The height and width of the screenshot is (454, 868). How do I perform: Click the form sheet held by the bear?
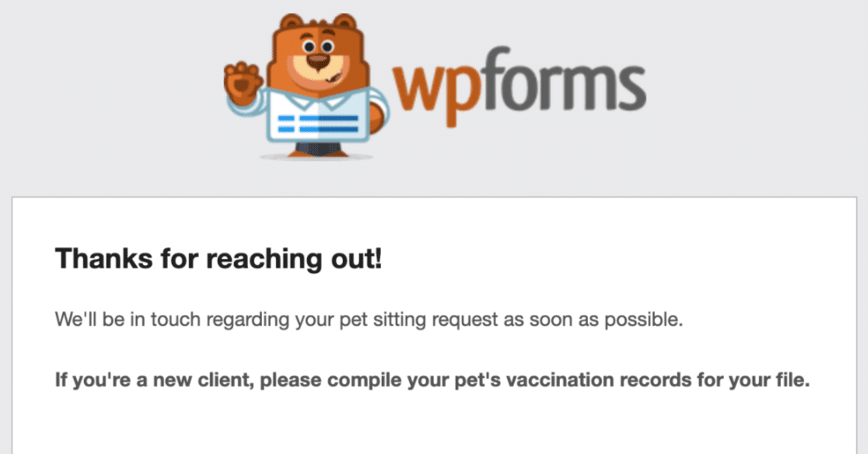pos(318,117)
